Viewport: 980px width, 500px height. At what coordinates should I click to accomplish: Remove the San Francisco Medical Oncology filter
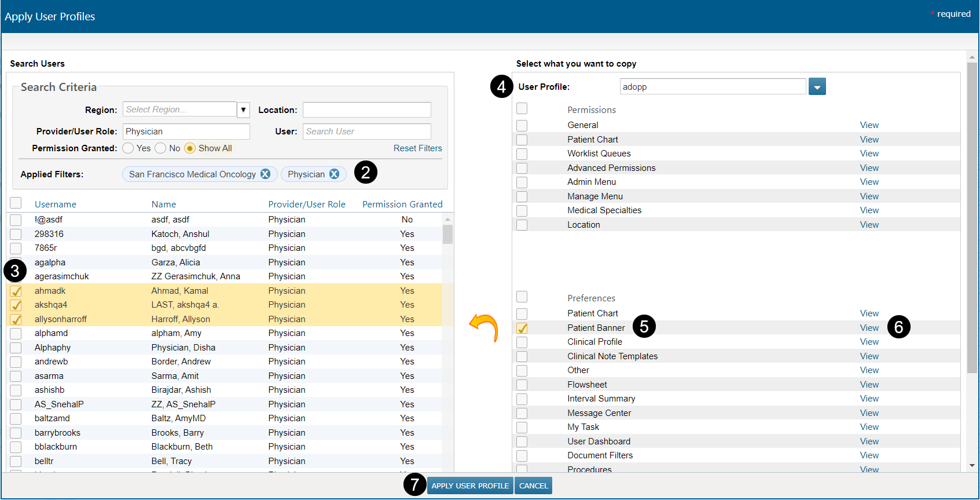coord(265,174)
